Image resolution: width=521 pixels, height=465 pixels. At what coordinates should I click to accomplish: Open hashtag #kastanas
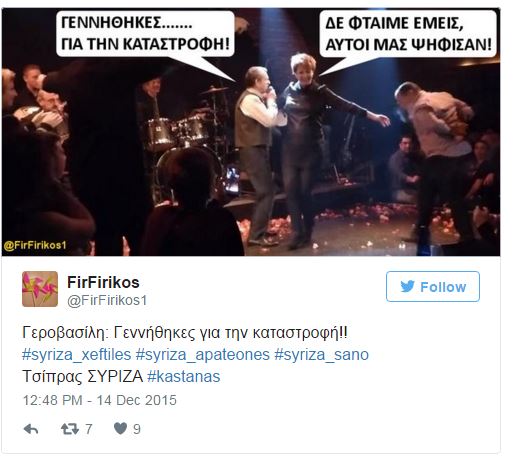coord(184,377)
